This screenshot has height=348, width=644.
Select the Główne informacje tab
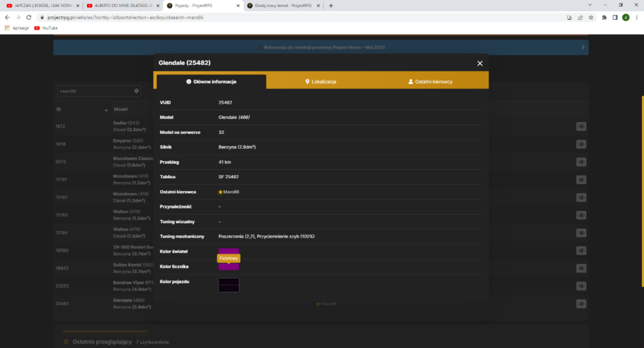tap(211, 82)
